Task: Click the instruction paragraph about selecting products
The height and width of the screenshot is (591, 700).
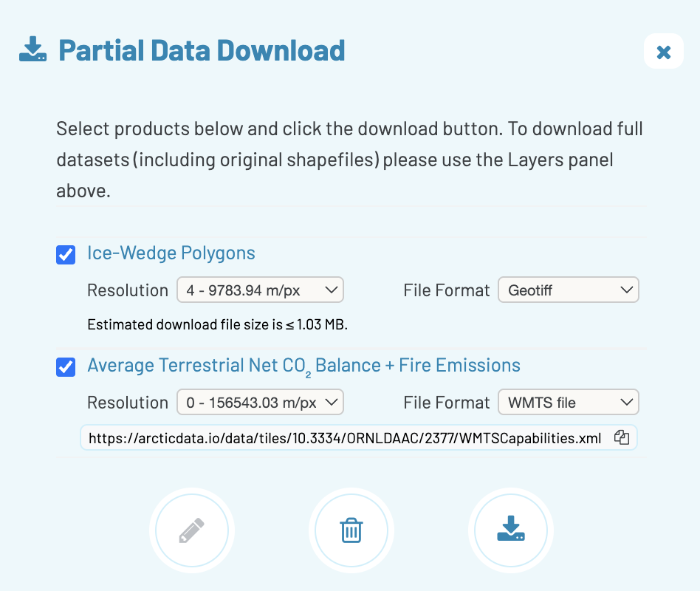Action: click(x=349, y=160)
